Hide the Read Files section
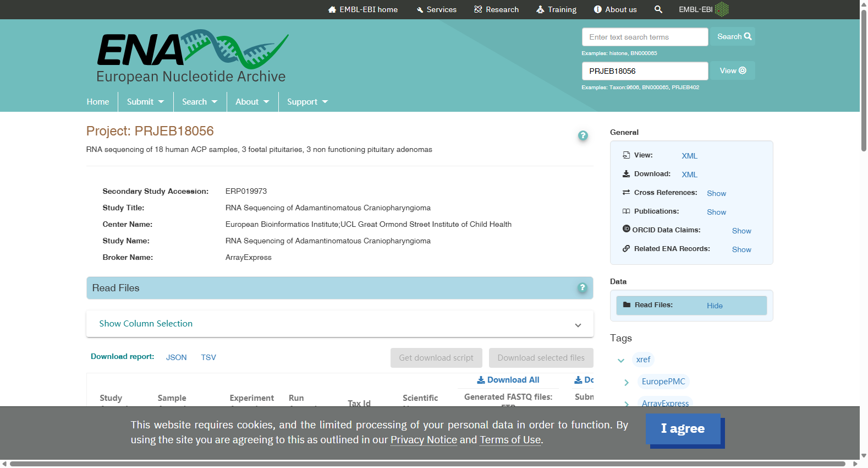This screenshot has height=468, width=868. tap(715, 306)
